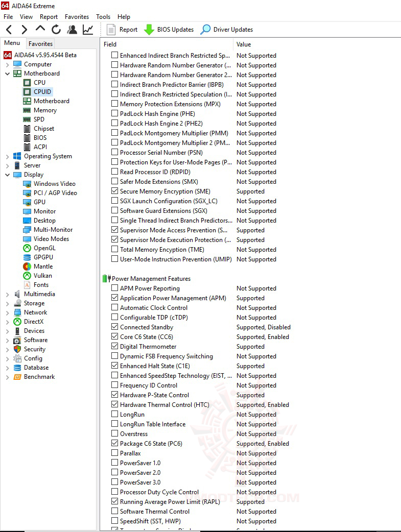Select the OpenGL icon
Viewport: 401px width, 532px height.
[x=27, y=248]
